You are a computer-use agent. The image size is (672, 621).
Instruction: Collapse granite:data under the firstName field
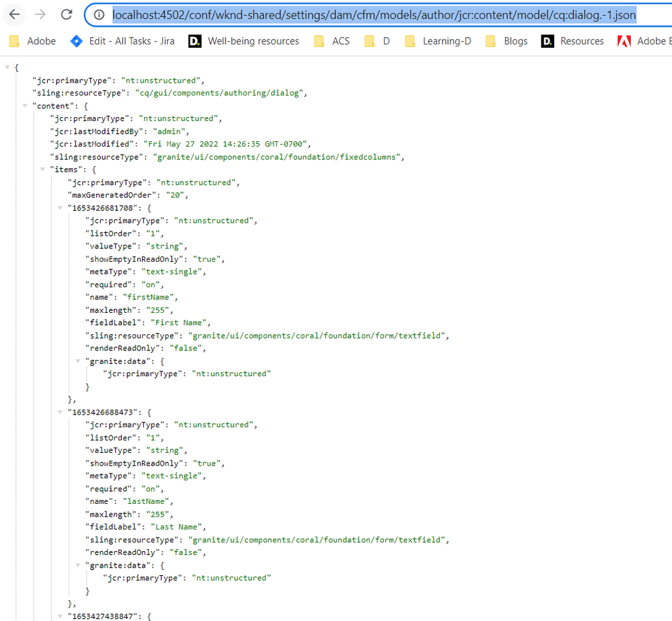point(78,361)
